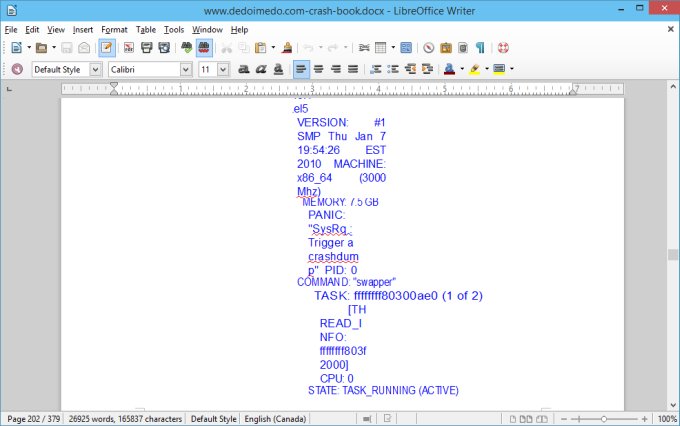Click the Cut scissors icon
This screenshot has width=680, height=426.
tap(226, 48)
